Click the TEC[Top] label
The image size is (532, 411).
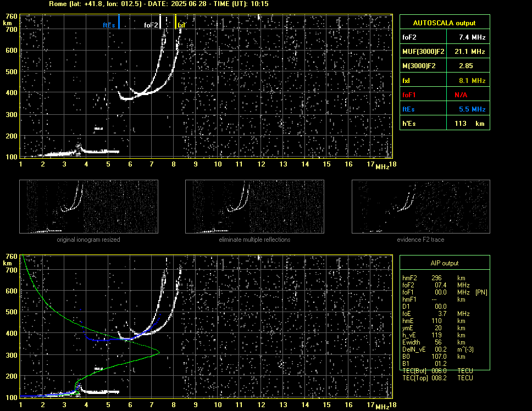(x=415, y=378)
